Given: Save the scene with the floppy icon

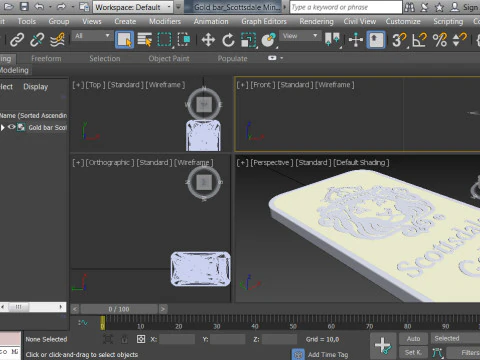Looking at the screenshot, I should click(x=24, y=7).
